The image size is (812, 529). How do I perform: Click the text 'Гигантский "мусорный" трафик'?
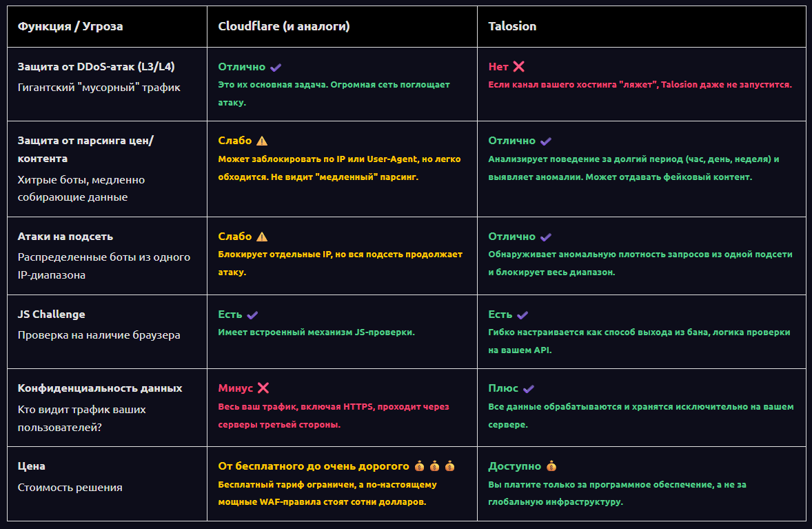pyautogui.click(x=99, y=88)
